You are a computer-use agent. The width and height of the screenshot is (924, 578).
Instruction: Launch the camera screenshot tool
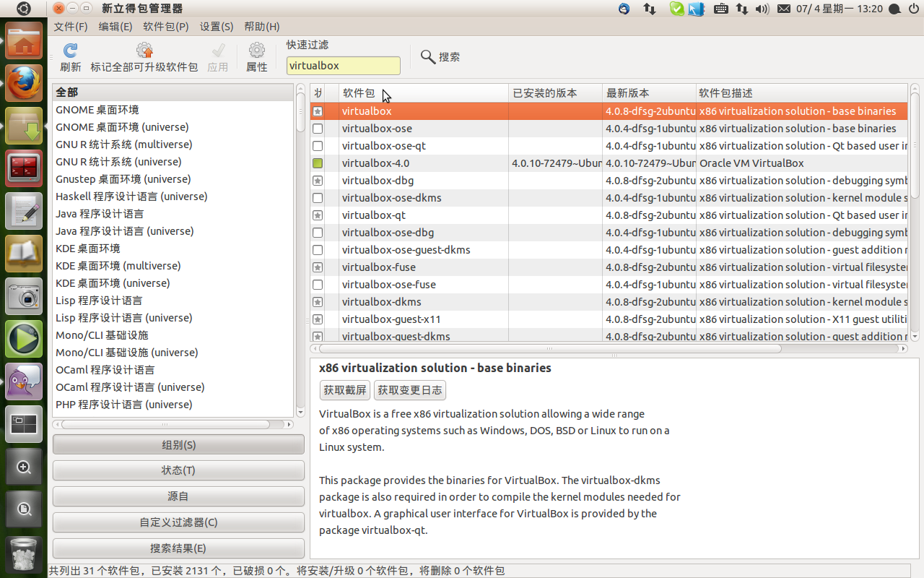point(24,296)
